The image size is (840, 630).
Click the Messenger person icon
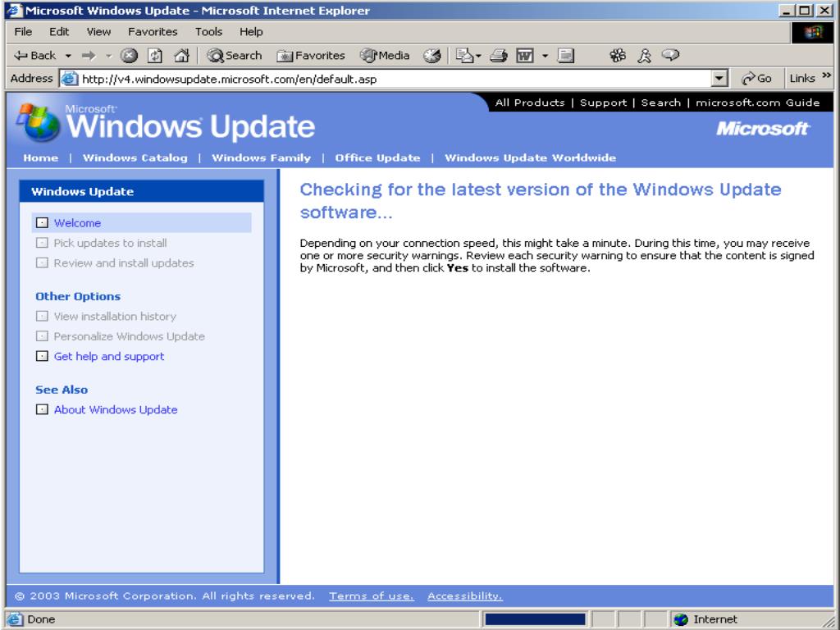[645, 55]
